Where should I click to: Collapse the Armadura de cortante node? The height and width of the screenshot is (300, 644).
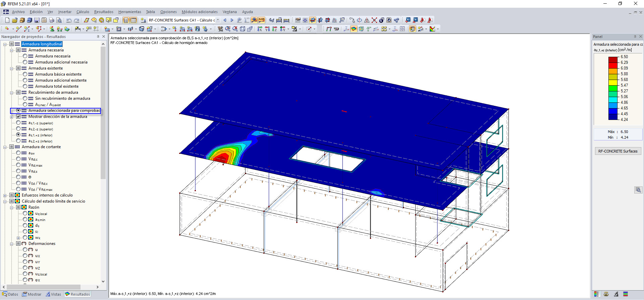click(x=5, y=147)
